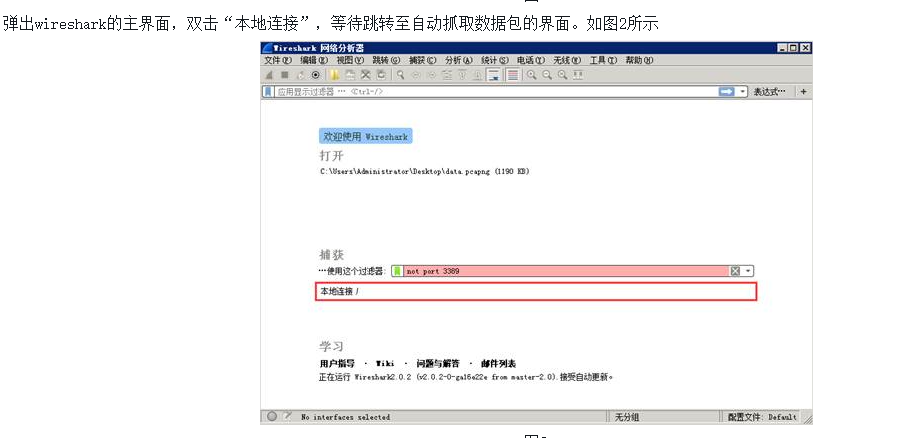Click the 欢迎使用 Wireshark banner
Viewport: 921px width, 438px height.
coord(365,136)
